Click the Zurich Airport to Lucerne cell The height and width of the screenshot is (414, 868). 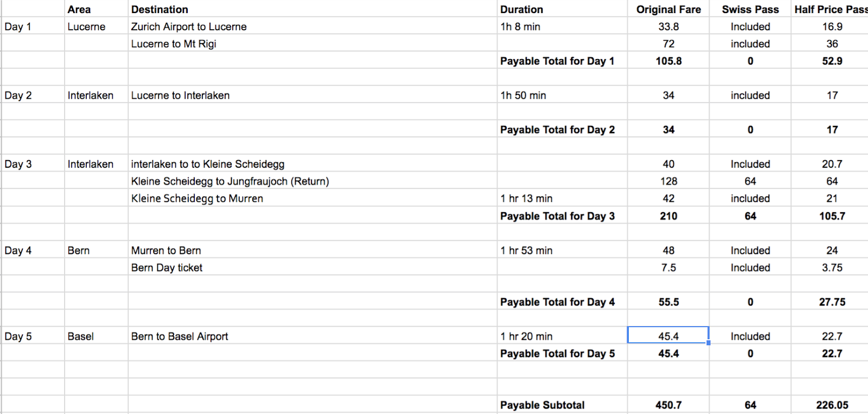312,27
